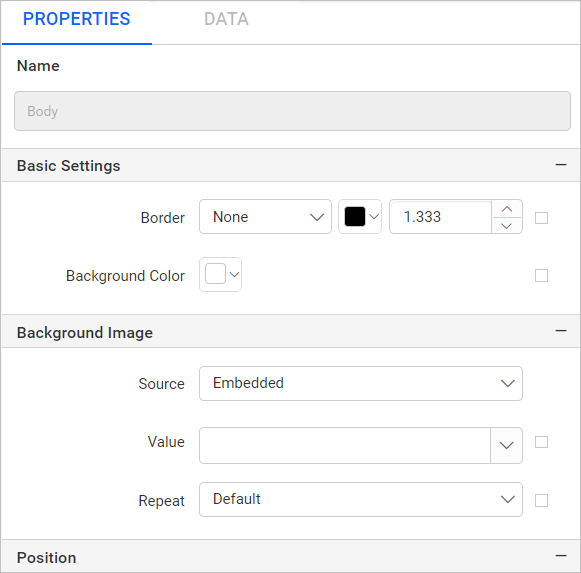581x573 pixels.
Task: Click the Value field dropdown arrow
Action: point(506,445)
